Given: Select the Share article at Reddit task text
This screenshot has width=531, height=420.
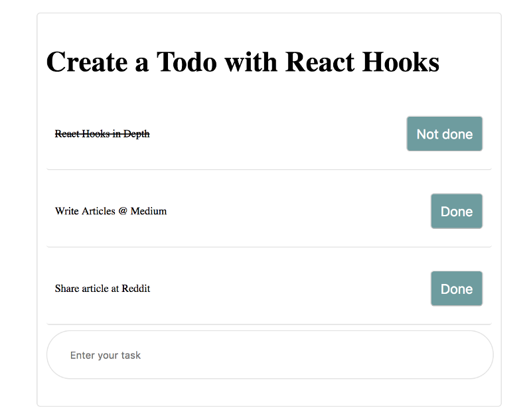Looking at the screenshot, I should 102,289.
